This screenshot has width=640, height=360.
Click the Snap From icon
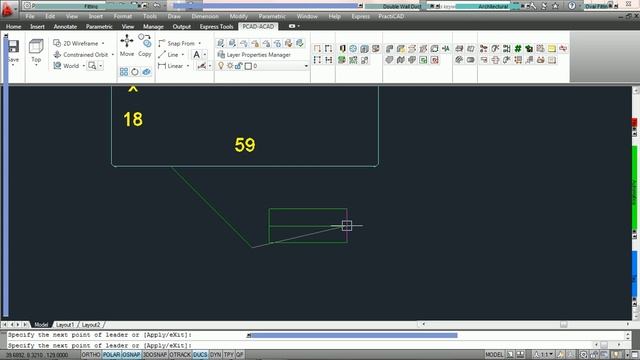point(162,43)
